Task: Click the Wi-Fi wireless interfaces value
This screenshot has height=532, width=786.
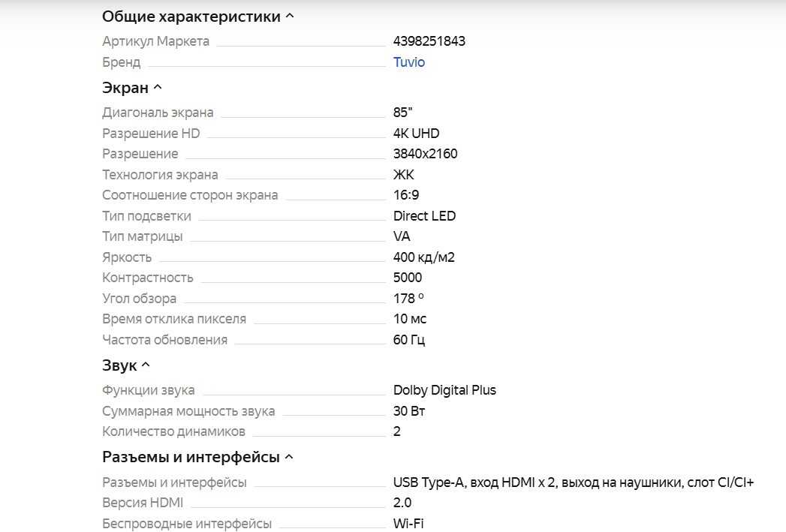Action: click(408, 524)
